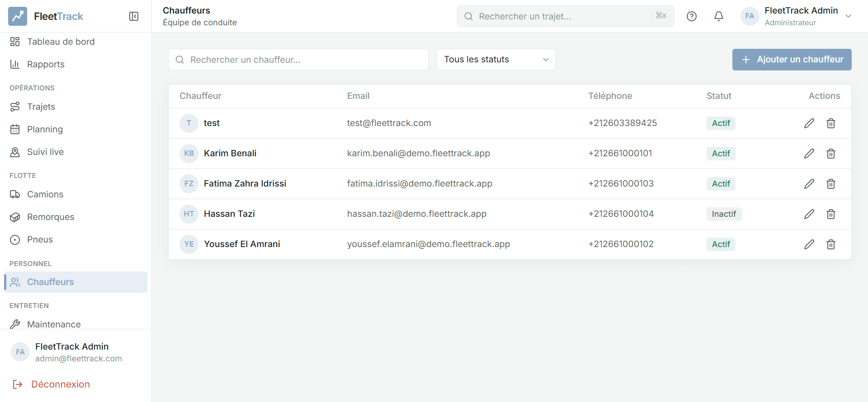Delete Hassan Tazi with trash icon

click(x=831, y=214)
